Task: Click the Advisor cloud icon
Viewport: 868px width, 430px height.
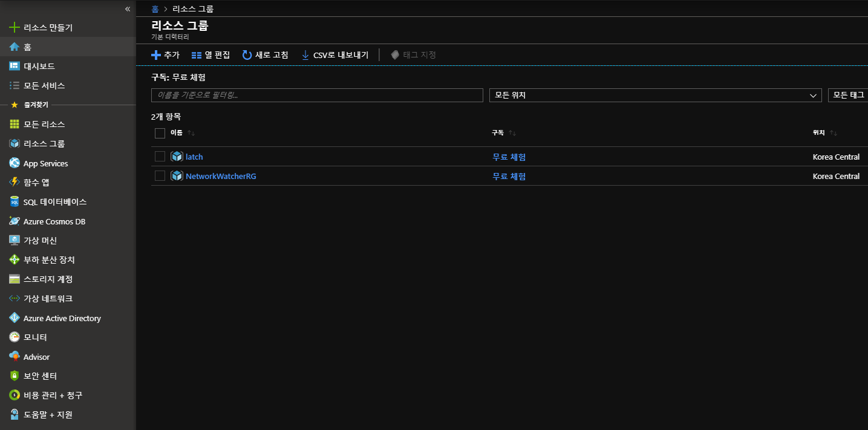Action: point(15,356)
